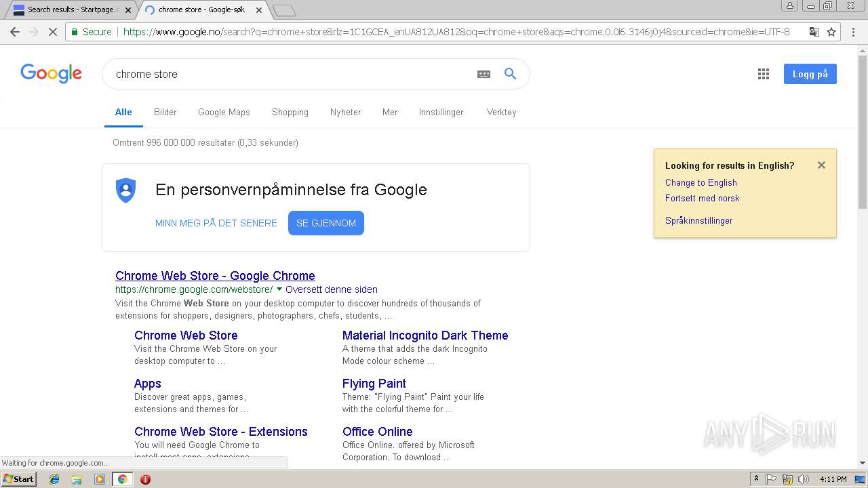Image resolution: width=868 pixels, height=488 pixels.
Task: Open the Innstillinger menu
Action: pyautogui.click(x=441, y=112)
